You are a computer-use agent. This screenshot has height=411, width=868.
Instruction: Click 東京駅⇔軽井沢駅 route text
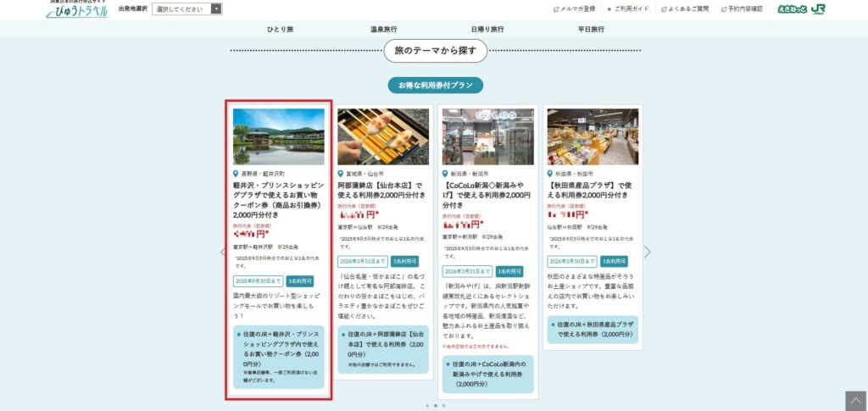(x=253, y=247)
